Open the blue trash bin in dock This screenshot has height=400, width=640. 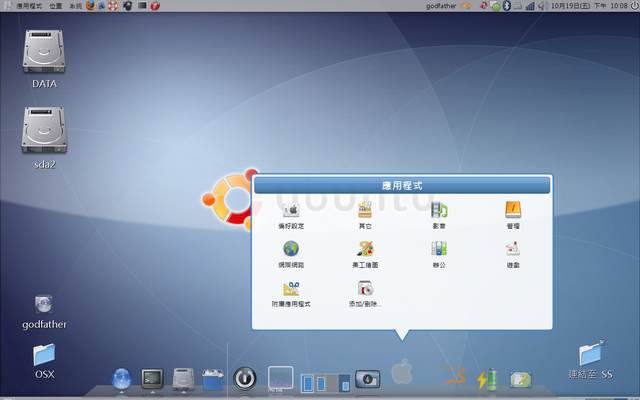coord(213,379)
